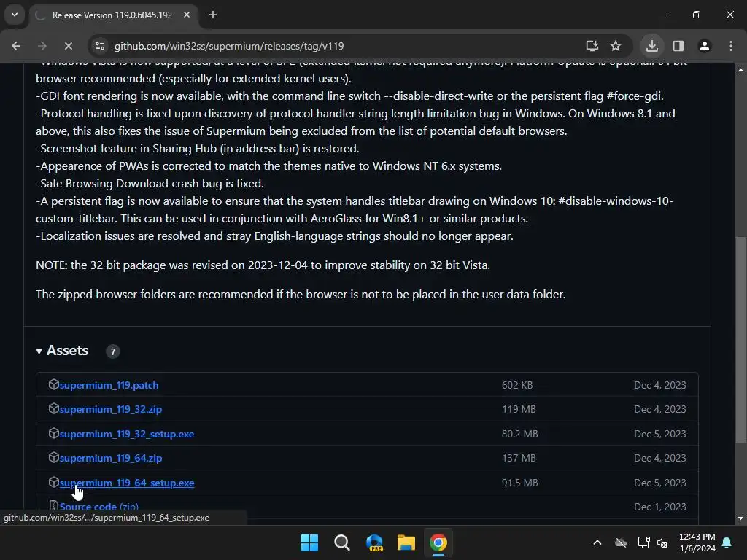This screenshot has height=560, width=747.
Task: Click the install app icon in address bar
Action: click(592, 46)
